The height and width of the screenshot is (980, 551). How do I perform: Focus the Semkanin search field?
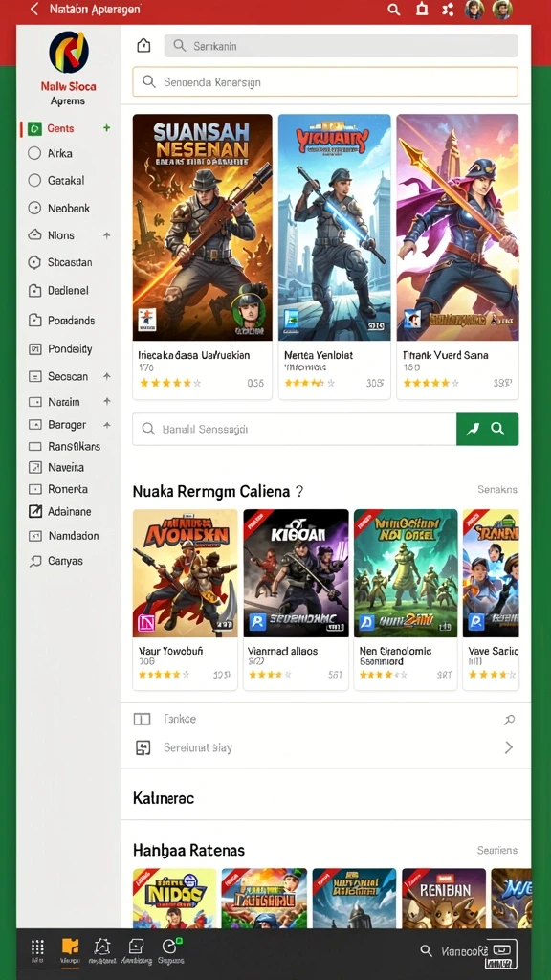point(342,46)
